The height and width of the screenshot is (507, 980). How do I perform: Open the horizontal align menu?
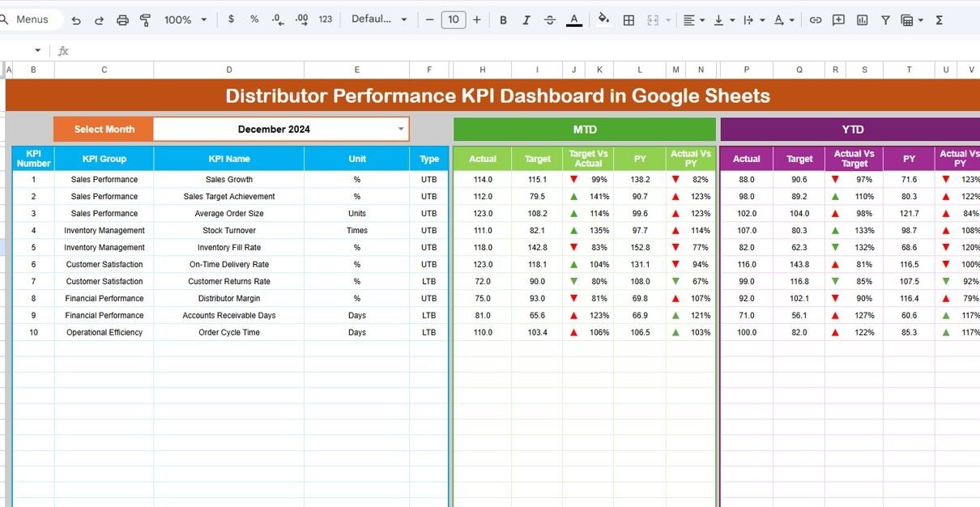(x=693, y=19)
